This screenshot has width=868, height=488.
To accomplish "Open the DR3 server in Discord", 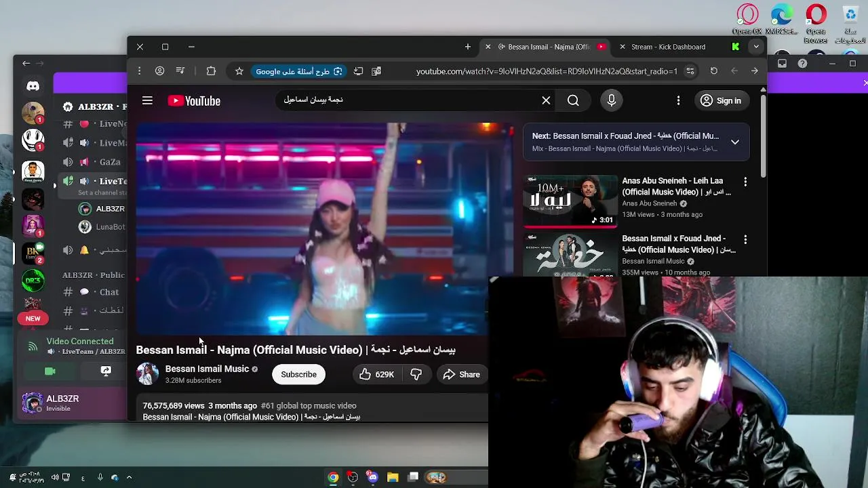I will (33, 280).
